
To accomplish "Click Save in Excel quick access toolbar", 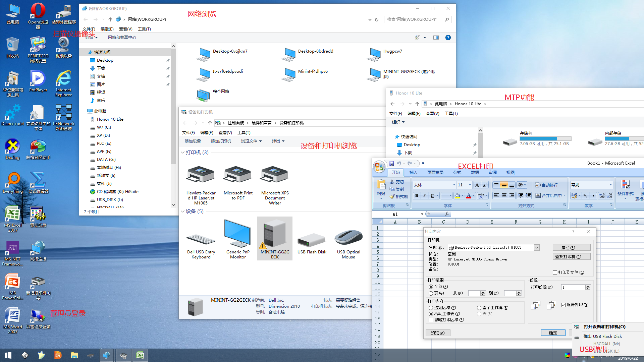I will point(391,163).
